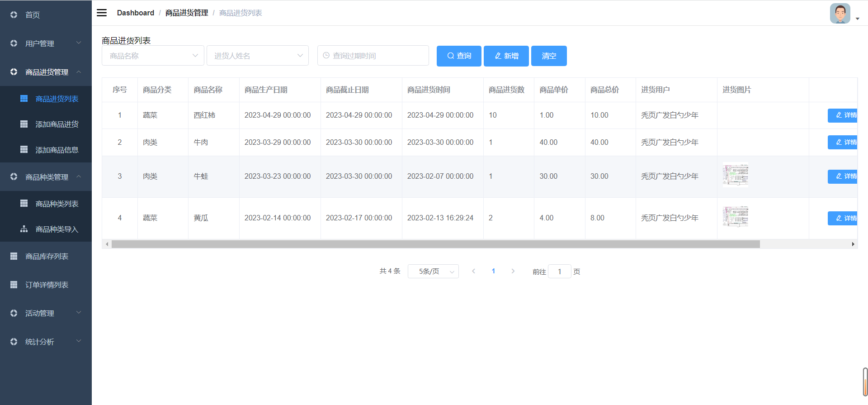Image resolution: width=868 pixels, height=405 pixels.
Task: Click the 共 4 条 total text
Action: coord(390,271)
